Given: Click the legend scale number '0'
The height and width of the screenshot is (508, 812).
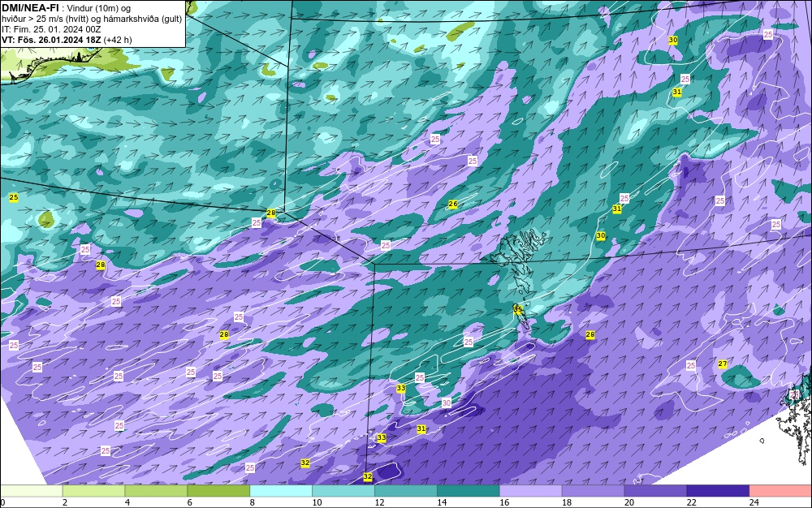Looking at the screenshot, I should [x=2, y=502].
